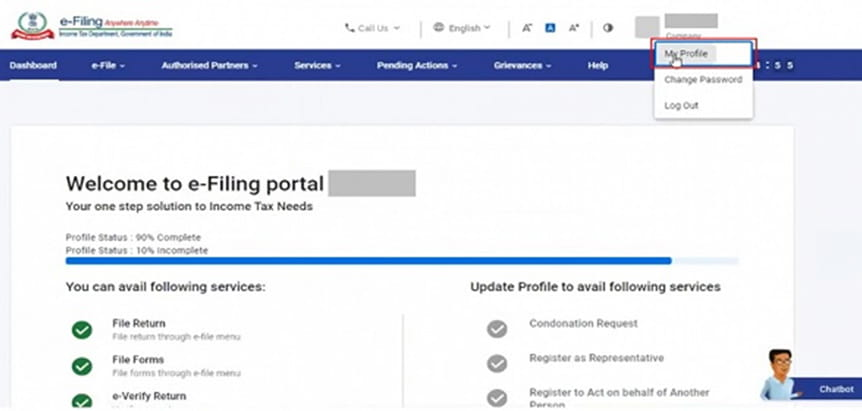
Task: Click the e-Verify Return service link
Action: [149, 396]
